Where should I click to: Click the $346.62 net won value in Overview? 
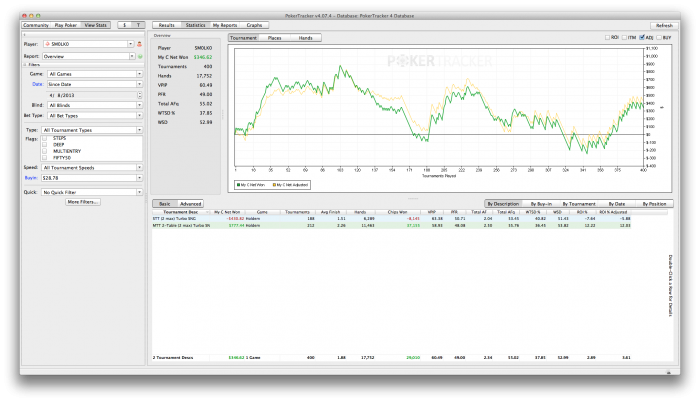click(x=203, y=57)
